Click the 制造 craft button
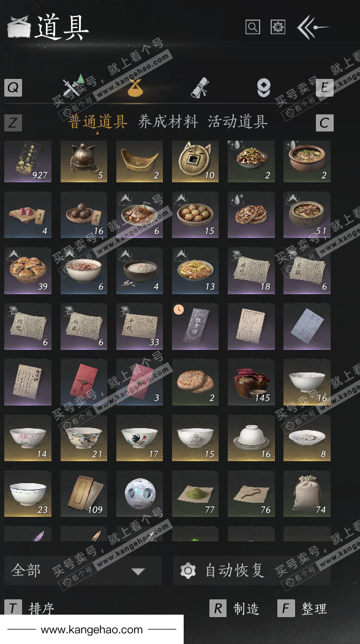Image resolution: width=360 pixels, height=644 pixels. click(x=234, y=609)
